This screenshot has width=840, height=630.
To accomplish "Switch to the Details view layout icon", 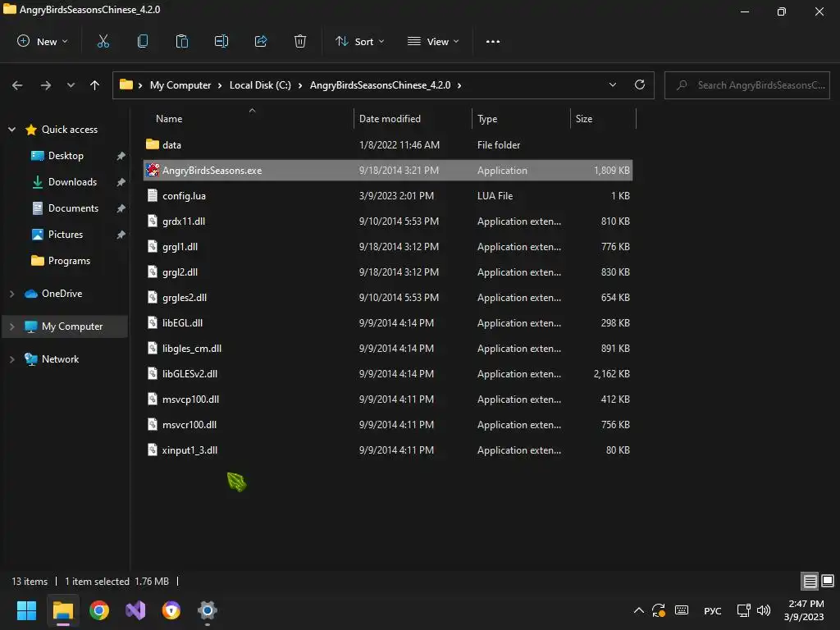I will 810,582.
